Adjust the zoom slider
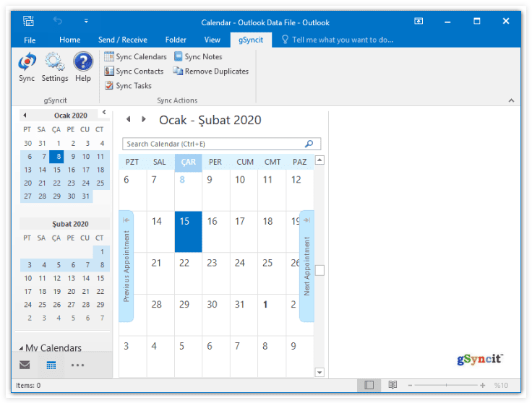This screenshot has height=403, width=532. tap(446, 386)
